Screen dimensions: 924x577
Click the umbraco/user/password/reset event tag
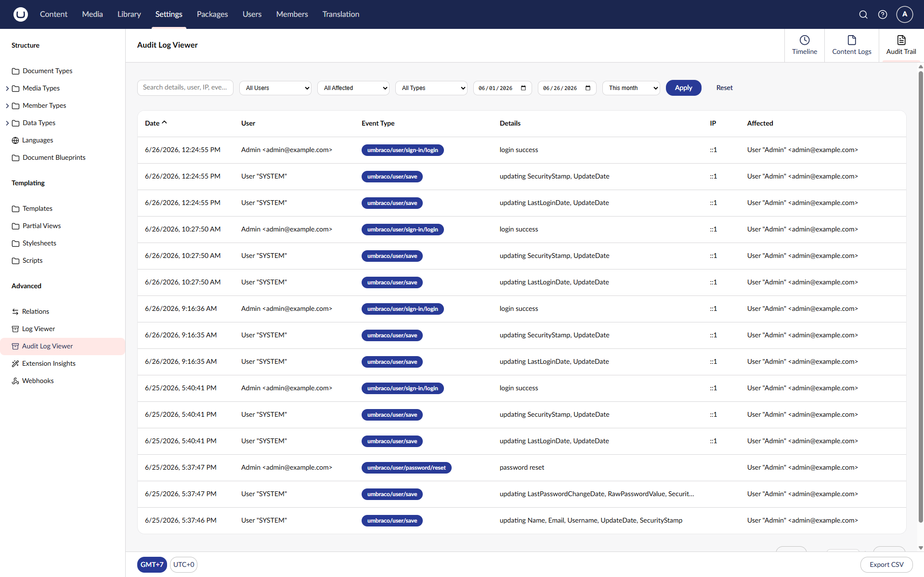pyautogui.click(x=406, y=468)
